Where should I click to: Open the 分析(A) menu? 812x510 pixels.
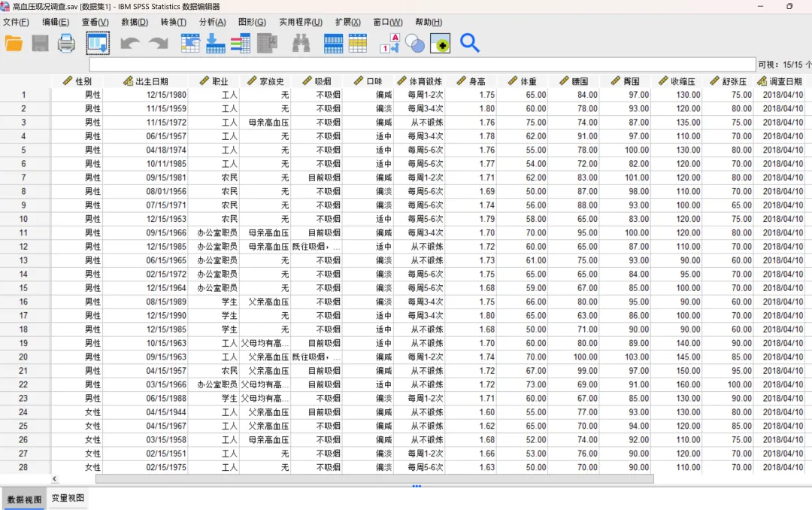[x=212, y=23]
